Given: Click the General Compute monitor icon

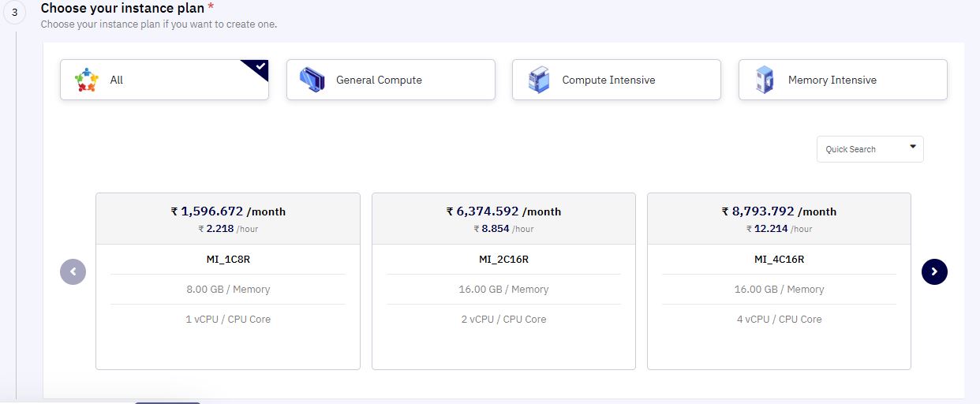Looking at the screenshot, I should coord(312,80).
